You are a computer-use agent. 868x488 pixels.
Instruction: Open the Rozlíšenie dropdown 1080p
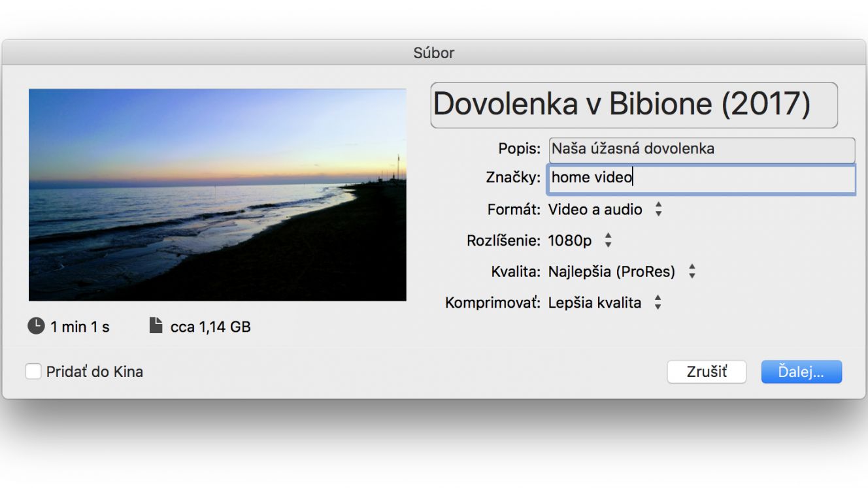[580, 240]
